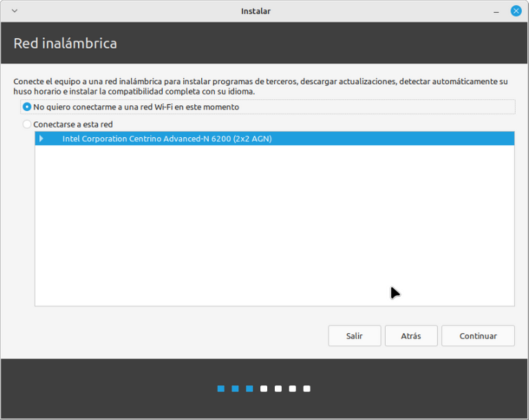Click the first blue progress step square
The image size is (529, 420).
pyautogui.click(x=221, y=388)
